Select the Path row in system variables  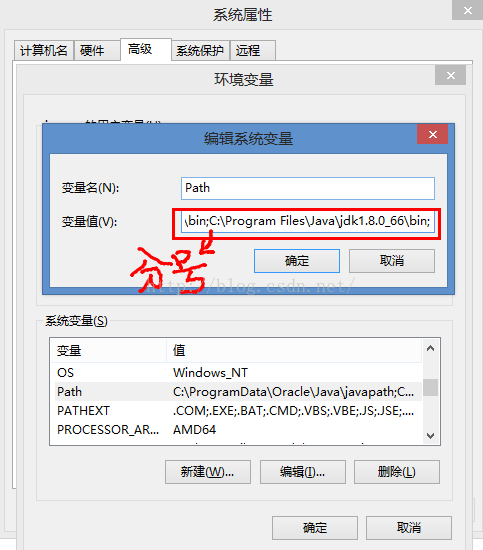pyautogui.click(x=236, y=391)
